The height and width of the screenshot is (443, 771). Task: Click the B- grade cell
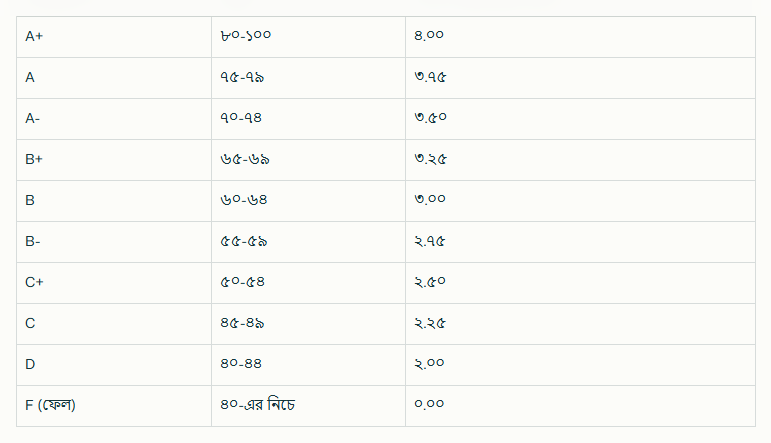tap(33, 241)
